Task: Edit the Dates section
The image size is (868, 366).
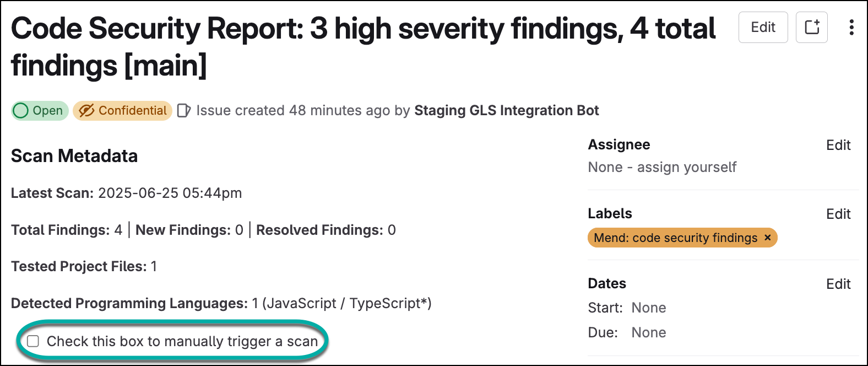Action: pos(838,284)
